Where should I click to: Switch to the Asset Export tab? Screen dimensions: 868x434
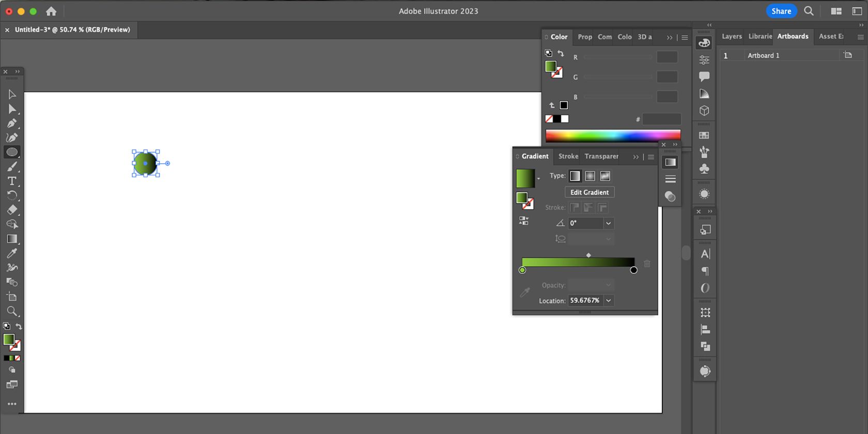pyautogui.click(x=831, y=36)
